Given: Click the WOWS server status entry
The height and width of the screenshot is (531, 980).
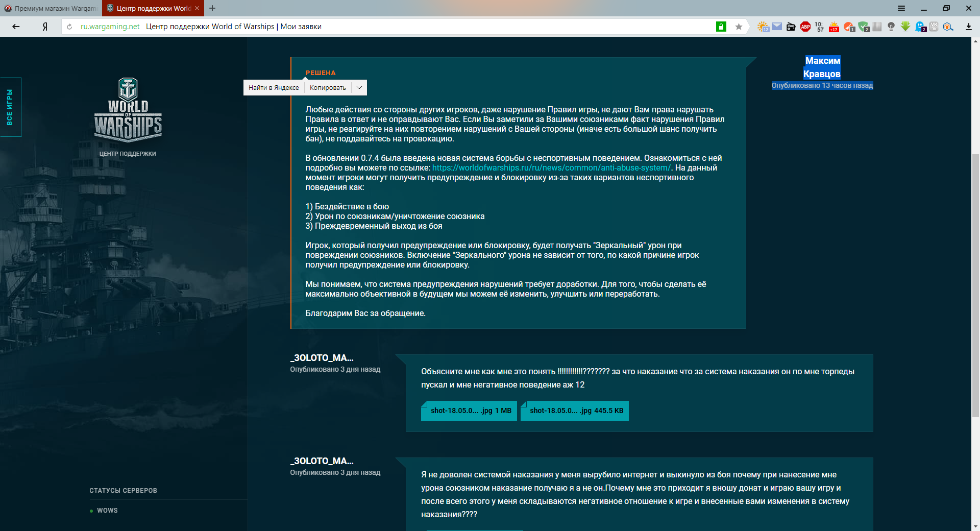Looking at the screenshot, I should pyautogui.click(x=104, y=511).
